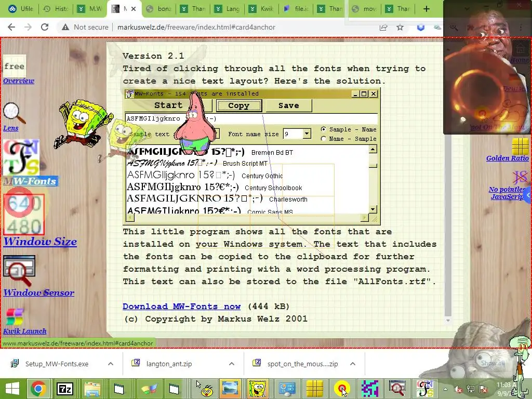The image size is (532, 399).
Task: Open the SpongeBob app in taskbar
Action: pyautogui.click(x=258, y=389)
